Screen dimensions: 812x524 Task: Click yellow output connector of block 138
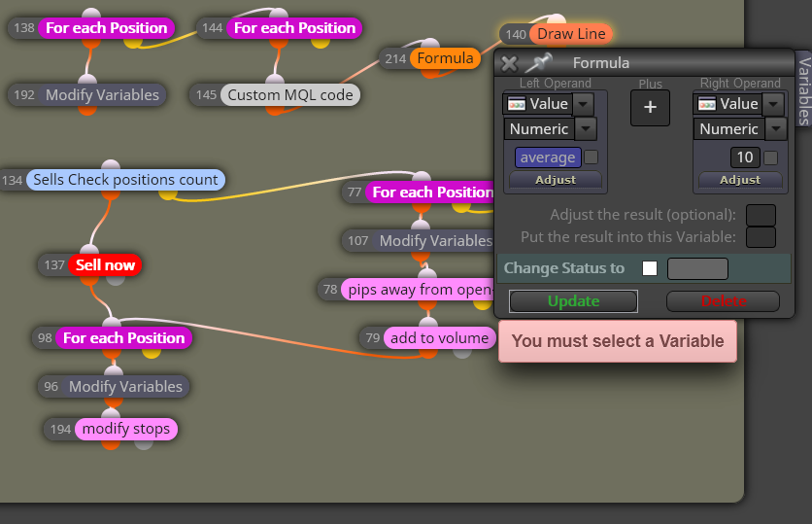pos(132,43)
